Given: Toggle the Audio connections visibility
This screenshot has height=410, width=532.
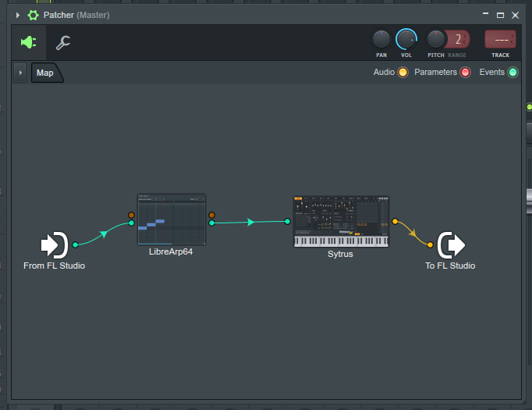Looking at the screenshot, I should 403,73.
